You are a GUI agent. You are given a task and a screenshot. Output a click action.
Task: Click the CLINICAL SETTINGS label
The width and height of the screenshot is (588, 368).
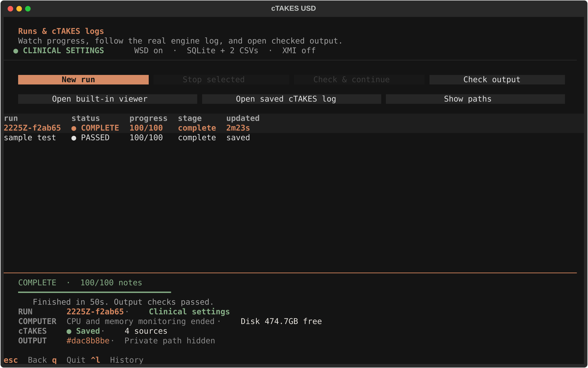(x=63, y=51)
